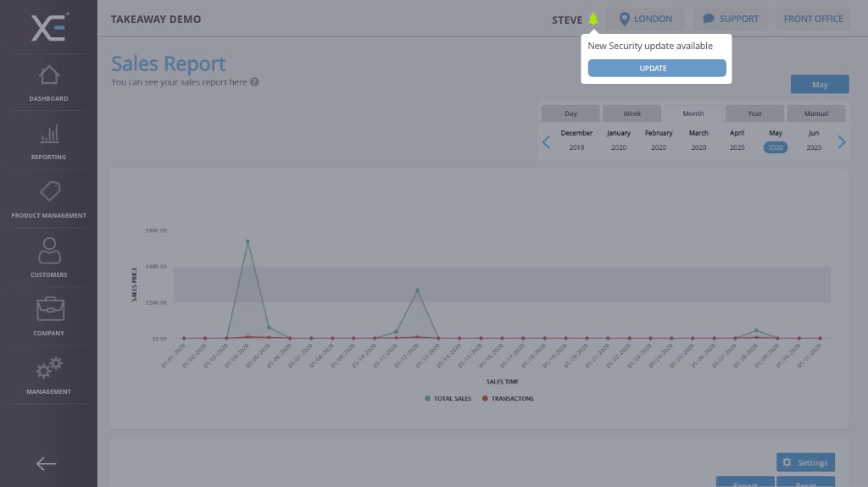This screenshot has height=487, width=868.
Task: Open the Company briefcase icon
Action: pyautogui.click(x=49, y=310)
